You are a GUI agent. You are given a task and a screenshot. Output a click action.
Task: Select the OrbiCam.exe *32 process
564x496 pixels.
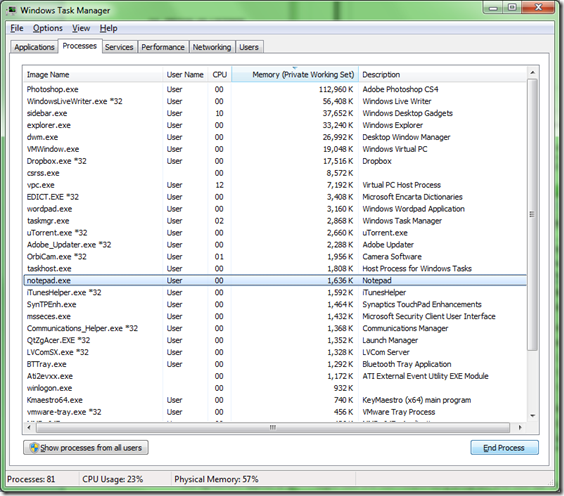[x=275, y=256]
